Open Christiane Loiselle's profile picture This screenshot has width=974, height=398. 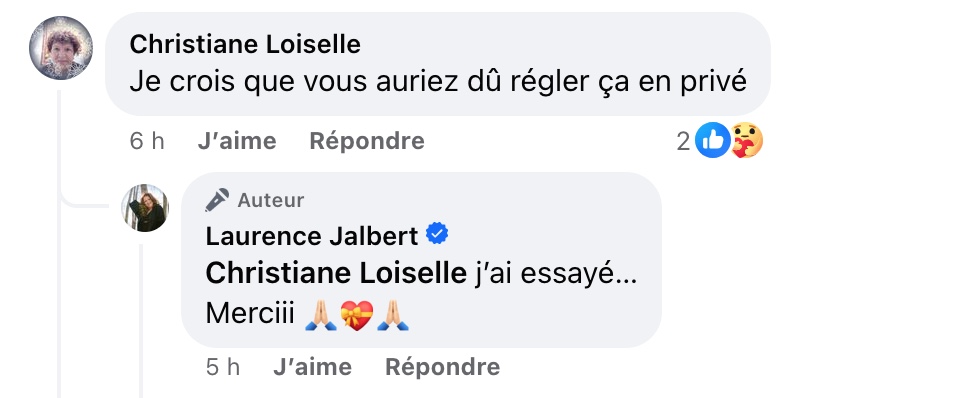(61, 48)
